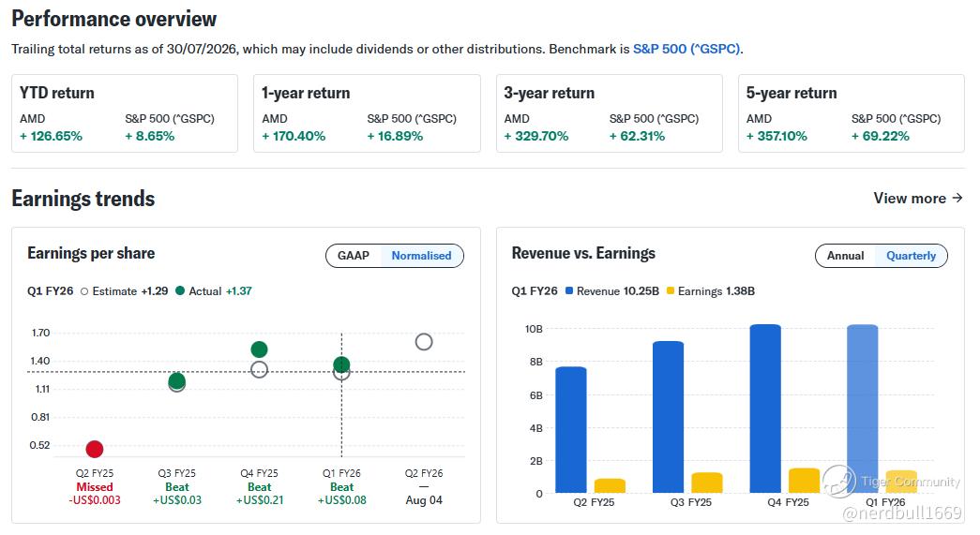Click the 5-year return heading

tap(792, 93)
